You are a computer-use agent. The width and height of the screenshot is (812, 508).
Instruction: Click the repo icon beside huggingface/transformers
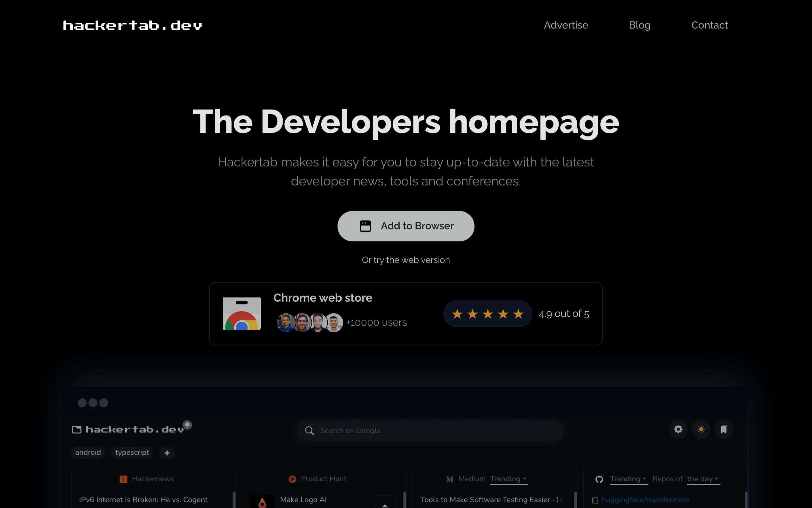coord(595,501)
